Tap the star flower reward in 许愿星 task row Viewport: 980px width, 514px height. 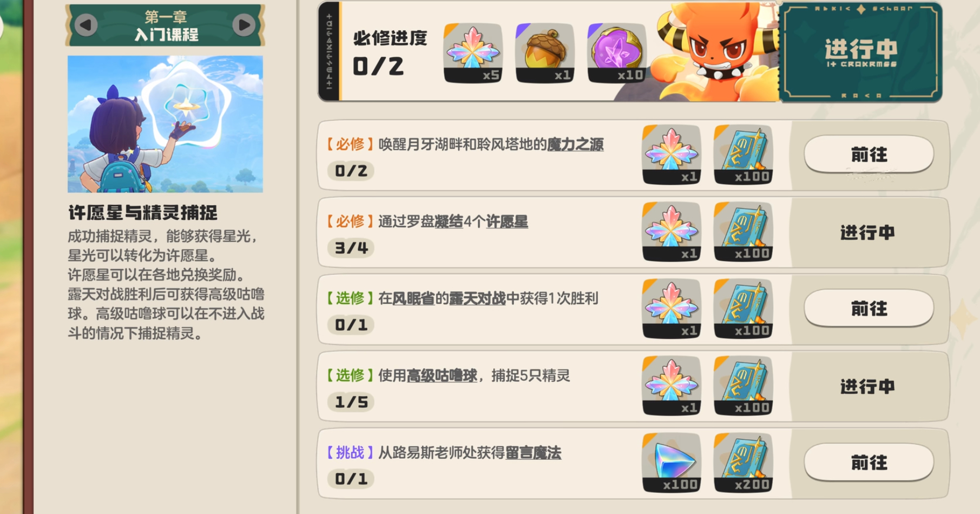pyautogui.click(x=672, y=231)
